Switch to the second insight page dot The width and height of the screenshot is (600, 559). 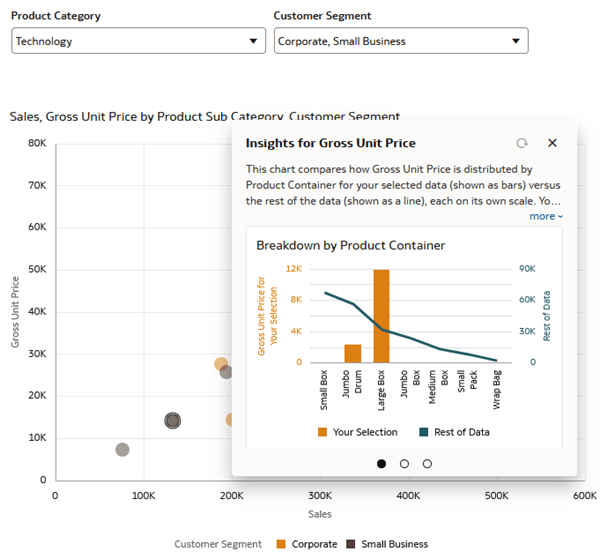[404, 463]
